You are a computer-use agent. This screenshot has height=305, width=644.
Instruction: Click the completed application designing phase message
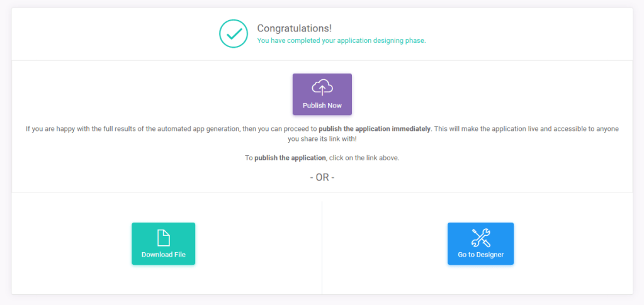(x=341, y=40)
